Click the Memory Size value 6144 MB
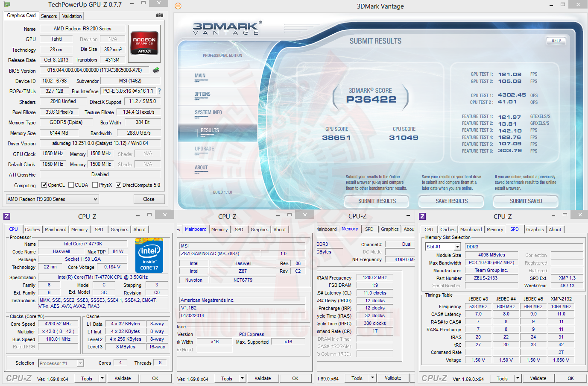The width and height of the screenshot is (588, 386). (x=59, y=133)
